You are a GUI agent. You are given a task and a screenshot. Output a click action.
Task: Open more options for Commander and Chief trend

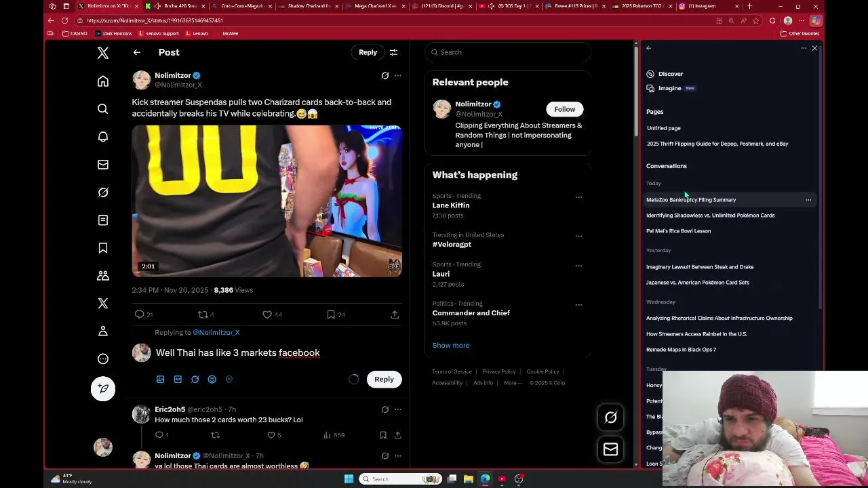pos(578,305)
